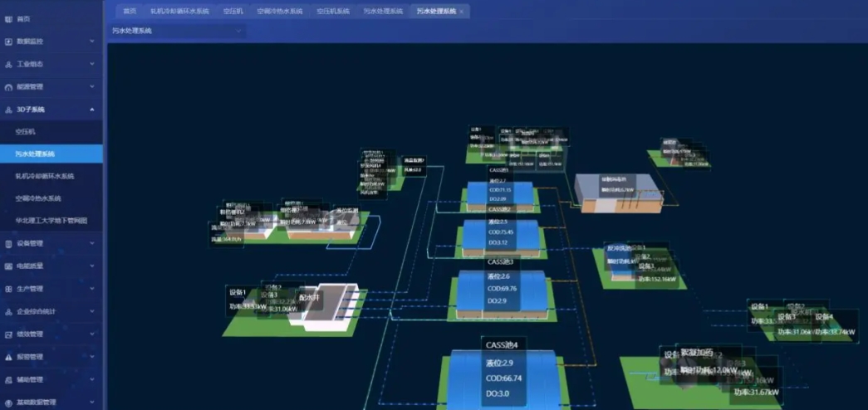Image resolution: width=868 pixels, height=410 pixels.
Task: Click the 绩效管理 sidebar icon
Action: click(x=8, y=334)
